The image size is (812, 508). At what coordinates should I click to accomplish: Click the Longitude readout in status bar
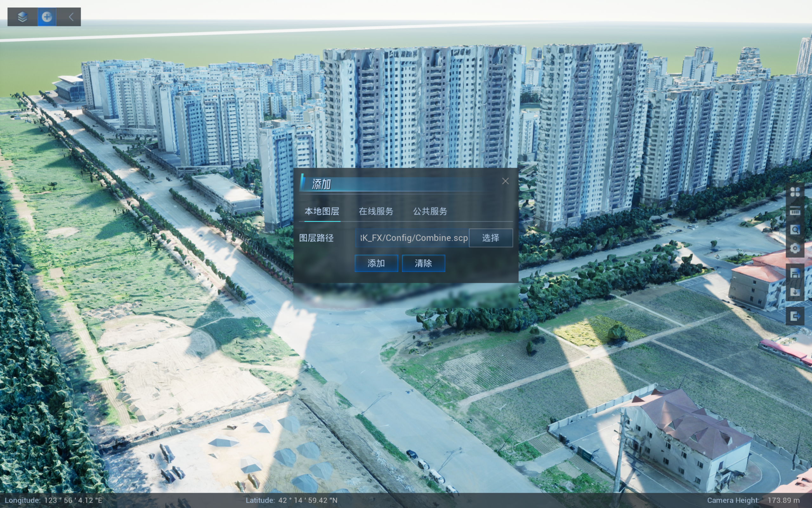(x=54, y=500)
